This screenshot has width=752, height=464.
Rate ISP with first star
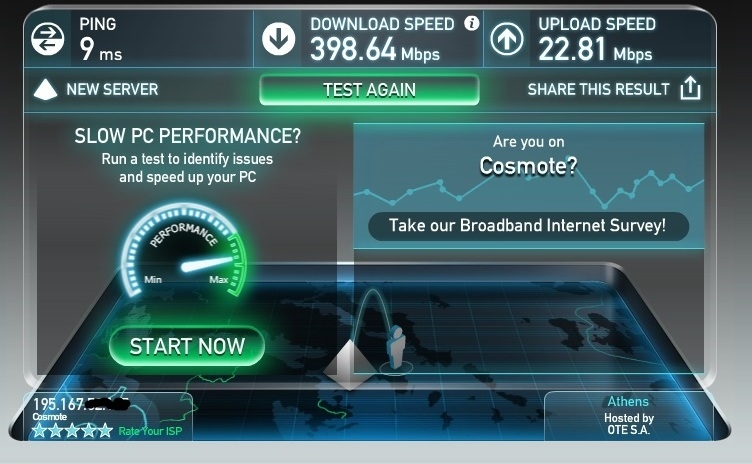tap(39, 430)
